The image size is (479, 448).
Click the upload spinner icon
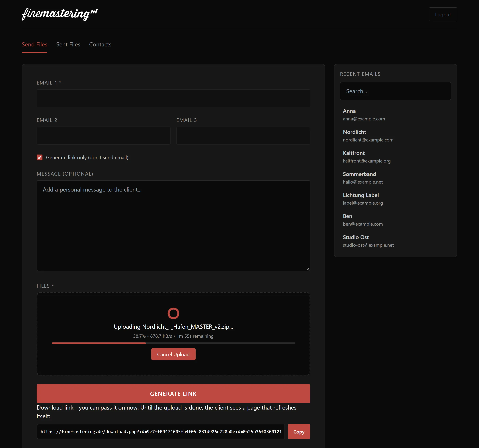173,313
